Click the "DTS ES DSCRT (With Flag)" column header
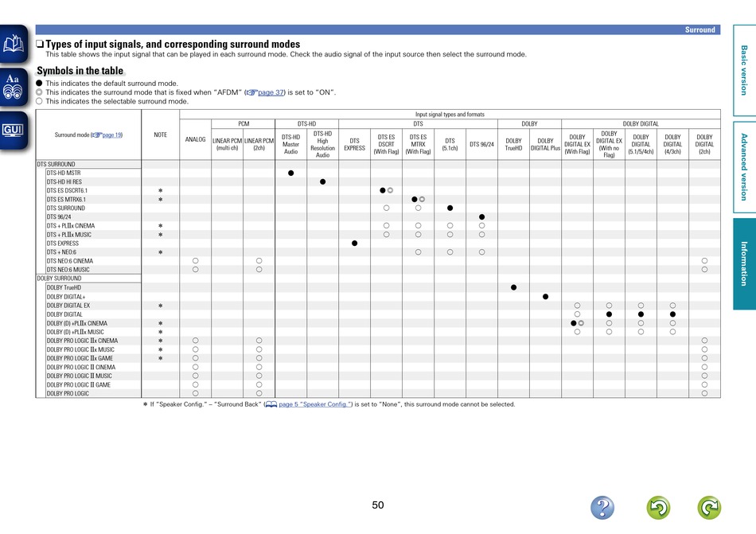This screenshot has width=756, height=534. click(x=386, y=144)
